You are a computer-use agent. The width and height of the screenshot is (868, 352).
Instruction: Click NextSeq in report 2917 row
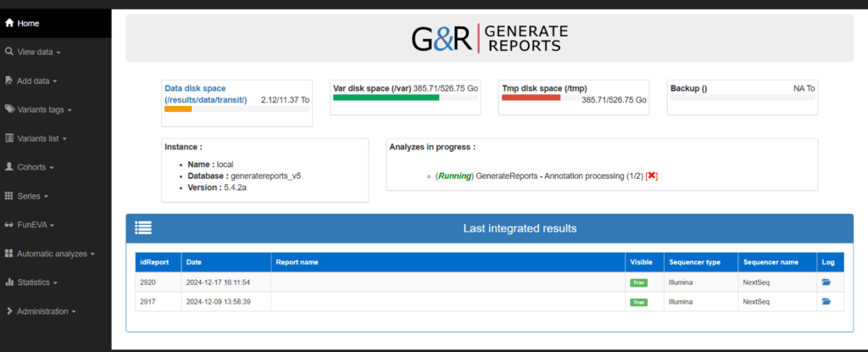(756, 302)
